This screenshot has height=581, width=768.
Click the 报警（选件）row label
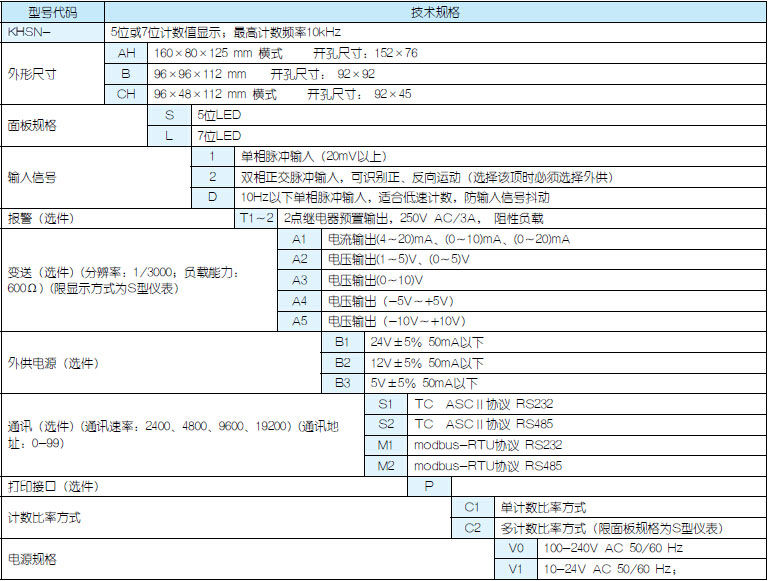(41, 218)
